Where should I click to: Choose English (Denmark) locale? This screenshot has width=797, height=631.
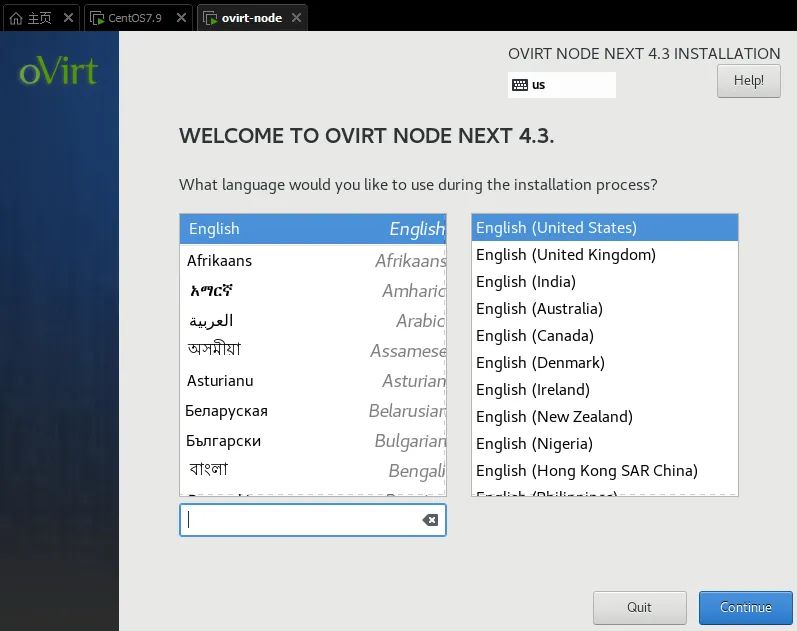pos(604,363)
